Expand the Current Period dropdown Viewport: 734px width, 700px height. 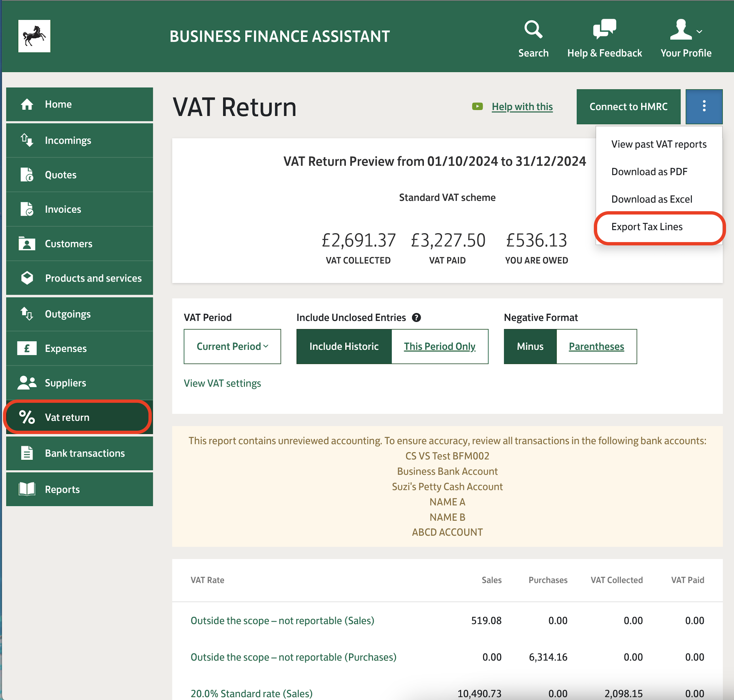click(232, 346)
